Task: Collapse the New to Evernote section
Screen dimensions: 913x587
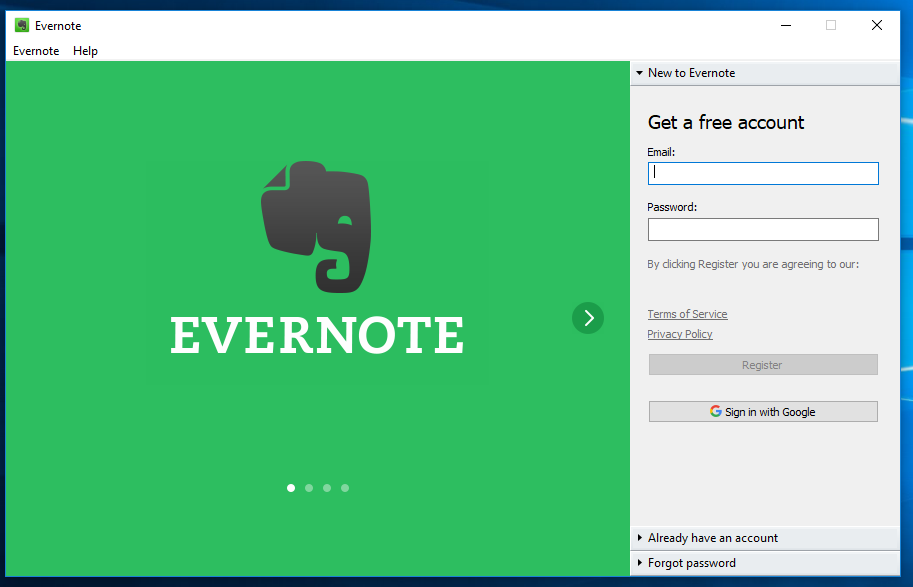Action: pyautogui.click(x=765, y=73)
